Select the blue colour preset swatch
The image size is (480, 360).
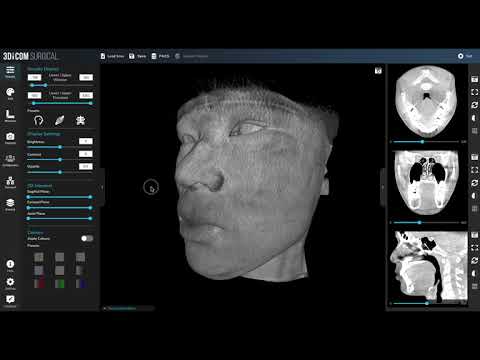pos(80,284)
